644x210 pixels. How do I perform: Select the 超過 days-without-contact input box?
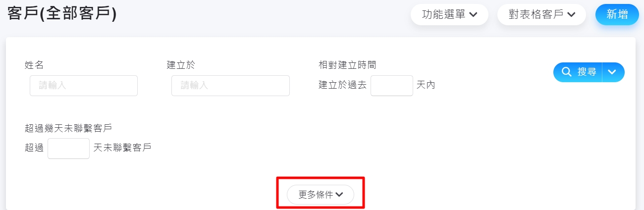point(68,148)
